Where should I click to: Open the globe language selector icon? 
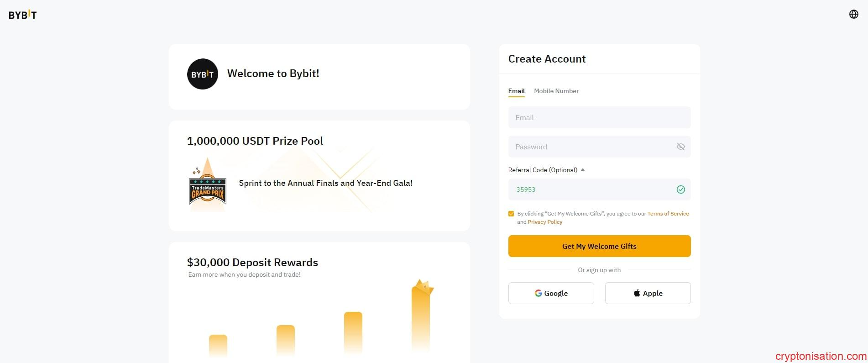coord(853,14)
